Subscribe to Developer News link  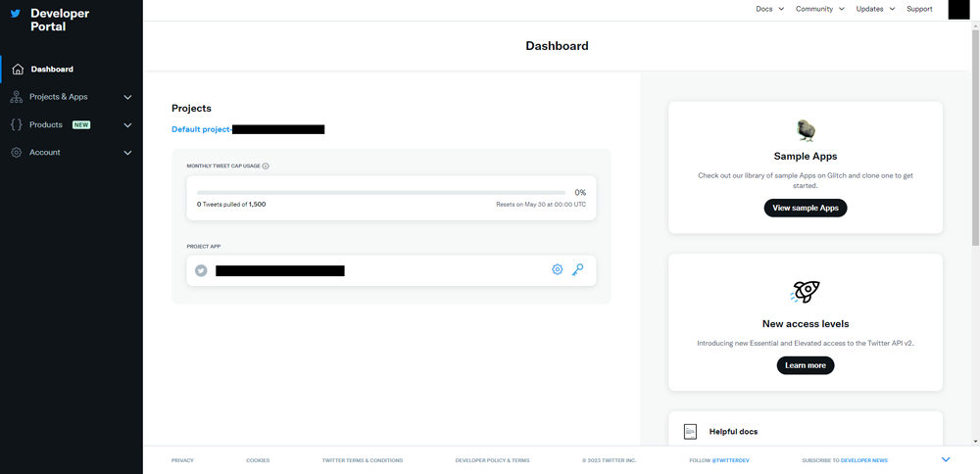(x=845, y=460)
